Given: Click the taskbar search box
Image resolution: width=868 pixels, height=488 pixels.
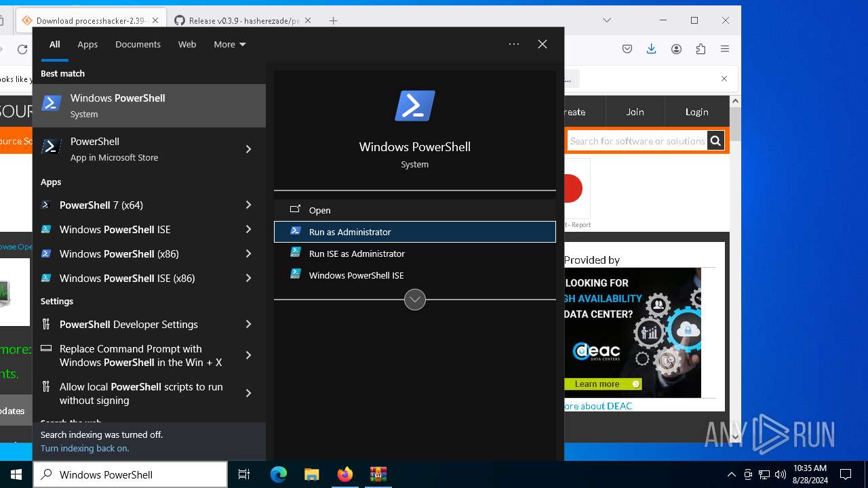Looking at the screenshot, I should coord(130,474).
